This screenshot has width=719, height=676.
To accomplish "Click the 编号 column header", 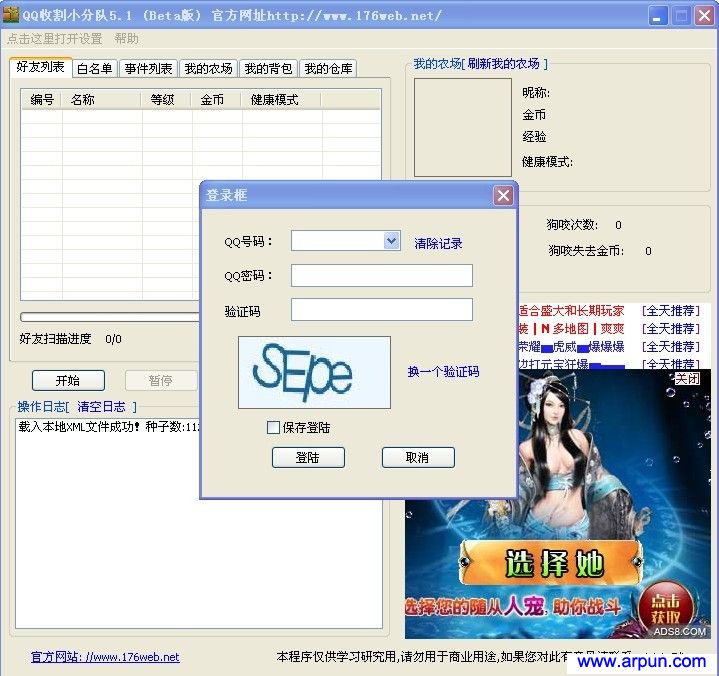I will click(x=42, y=100).
